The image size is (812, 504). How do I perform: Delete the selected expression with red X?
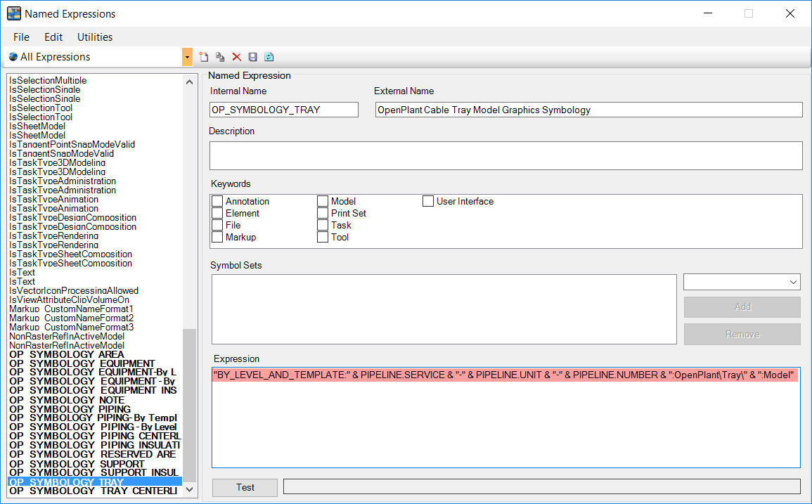pyautogui.click(x=237, y=57)
